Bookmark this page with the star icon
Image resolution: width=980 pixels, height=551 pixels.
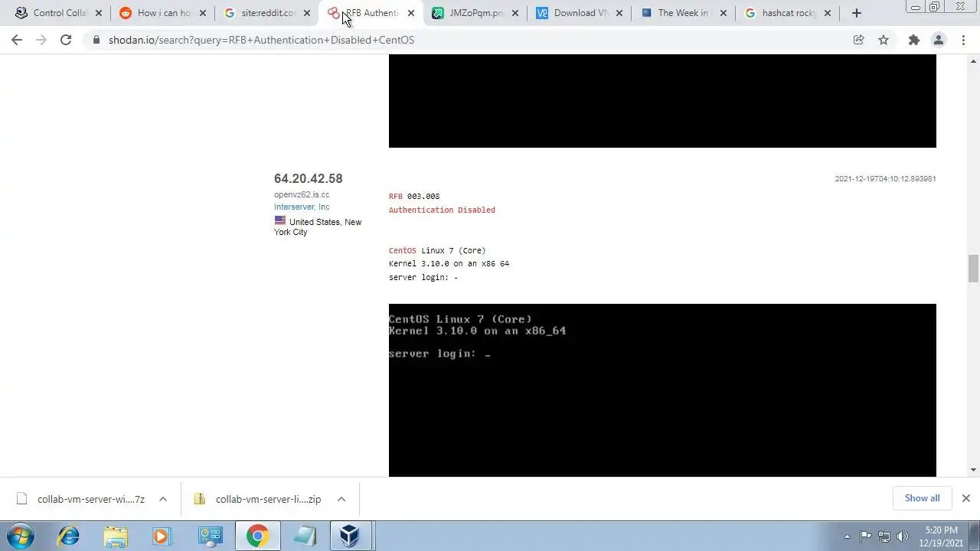884,40
